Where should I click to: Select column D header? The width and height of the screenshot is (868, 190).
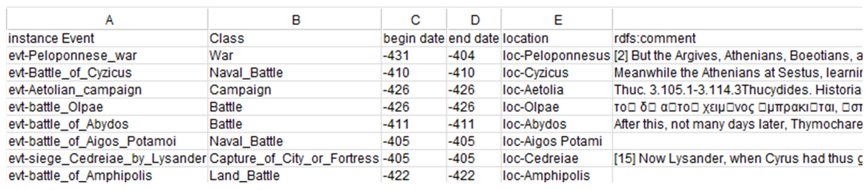coord(474,20)
